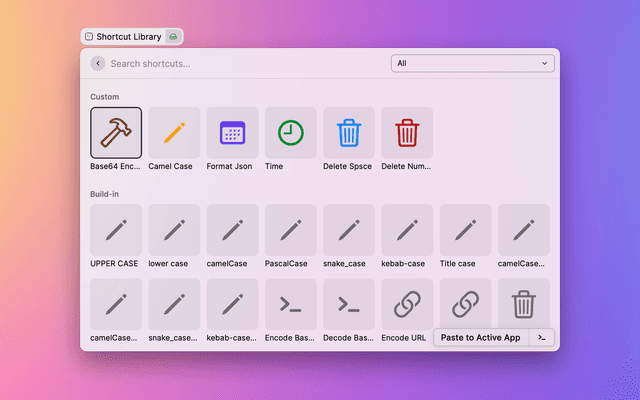This screenshot has width=640, height=400.
Task: Select the blue Delete Space trash icon
Action: coord(348,133)
